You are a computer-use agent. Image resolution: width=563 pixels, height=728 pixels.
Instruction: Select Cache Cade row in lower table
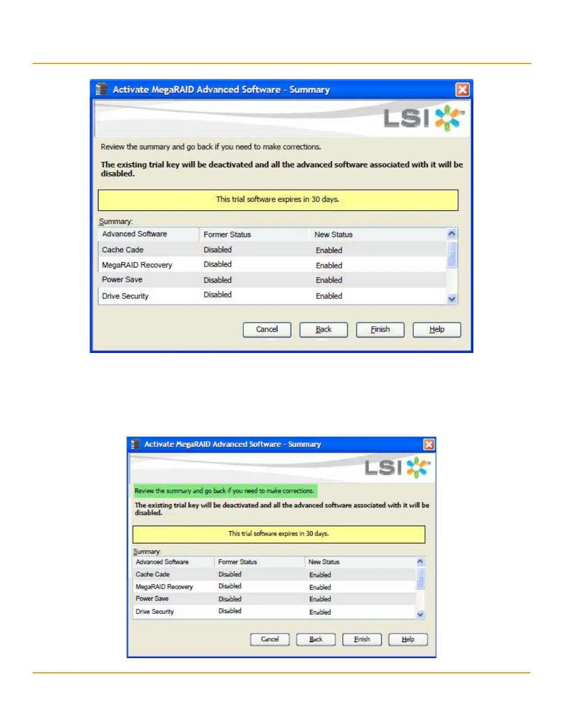pyautogui.click(x=274, y=574)
